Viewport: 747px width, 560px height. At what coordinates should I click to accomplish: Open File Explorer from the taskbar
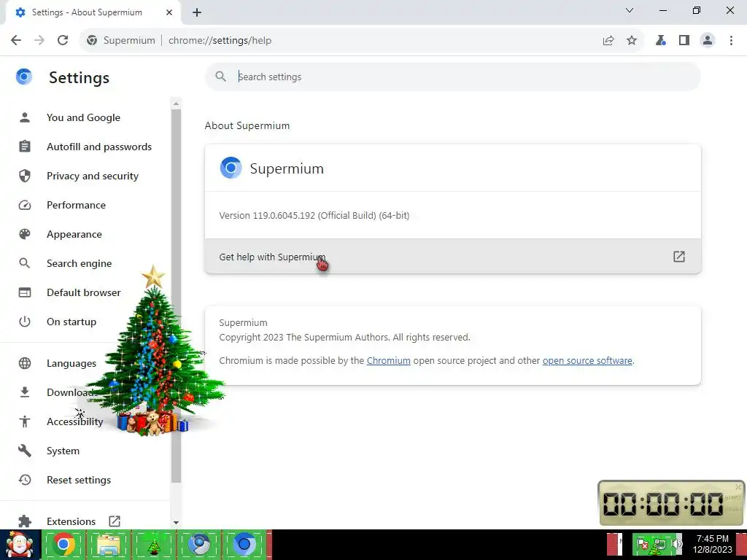(109, 545)
